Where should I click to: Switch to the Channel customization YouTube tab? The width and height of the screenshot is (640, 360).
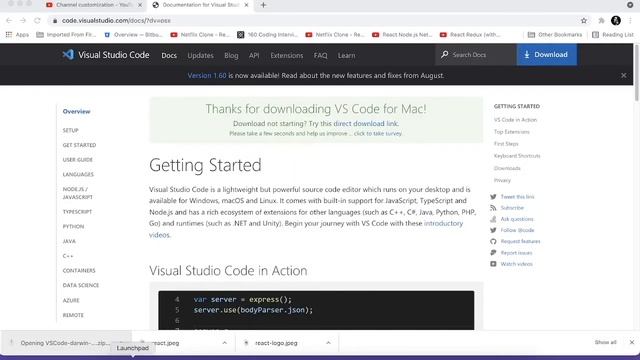pos(93,5)
